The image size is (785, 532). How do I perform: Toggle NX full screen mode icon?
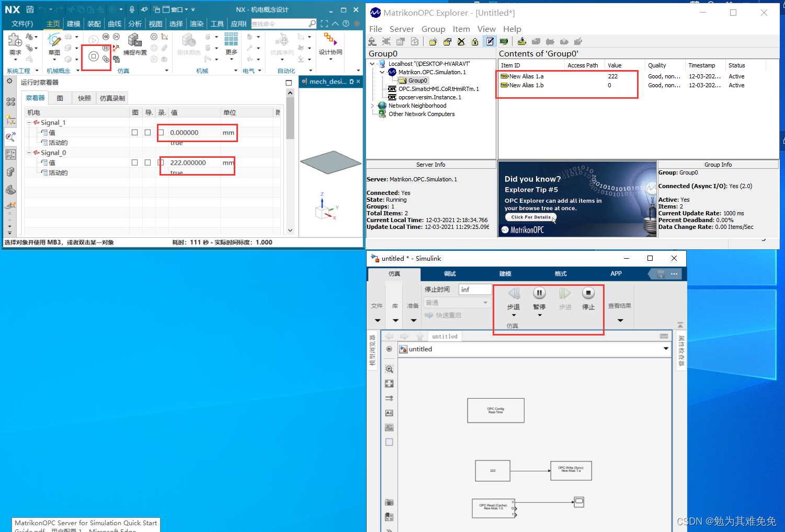[x=324, y=24]
